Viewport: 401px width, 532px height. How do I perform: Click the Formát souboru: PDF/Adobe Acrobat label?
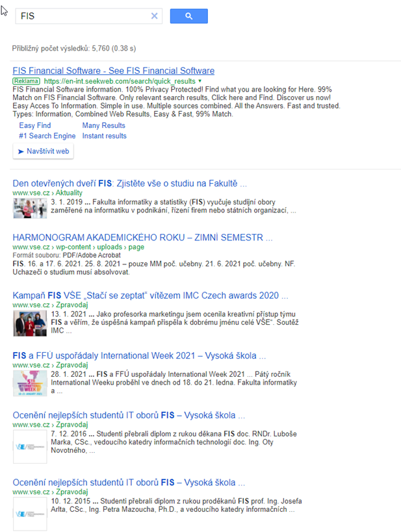[x=66, y=255]
